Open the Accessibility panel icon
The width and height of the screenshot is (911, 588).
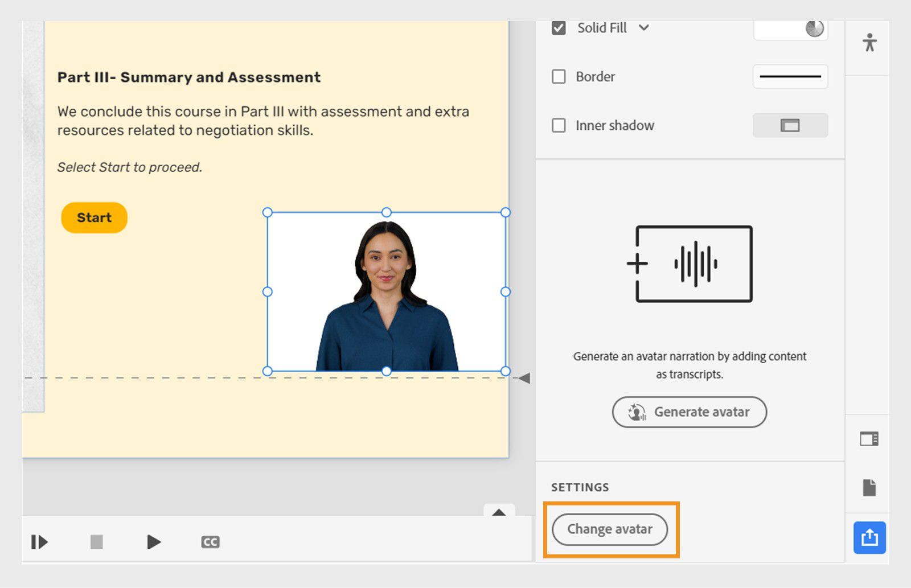click(869, 42)
